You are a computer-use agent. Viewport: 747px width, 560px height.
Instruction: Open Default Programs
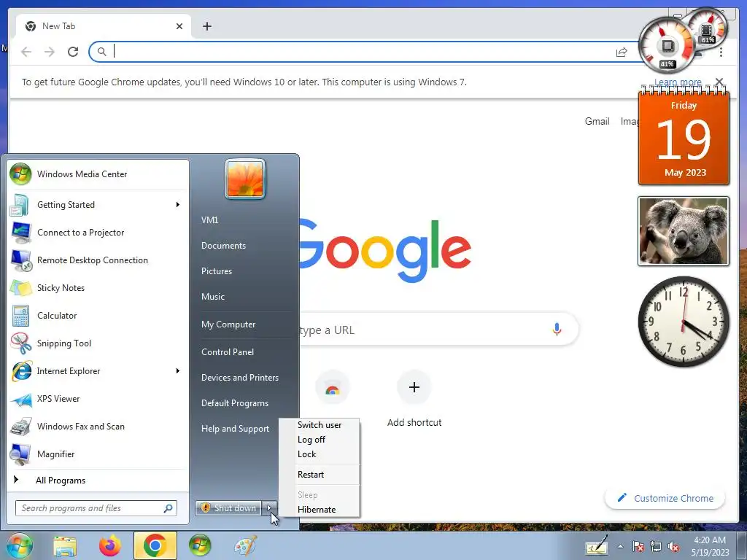pos(234,403)
